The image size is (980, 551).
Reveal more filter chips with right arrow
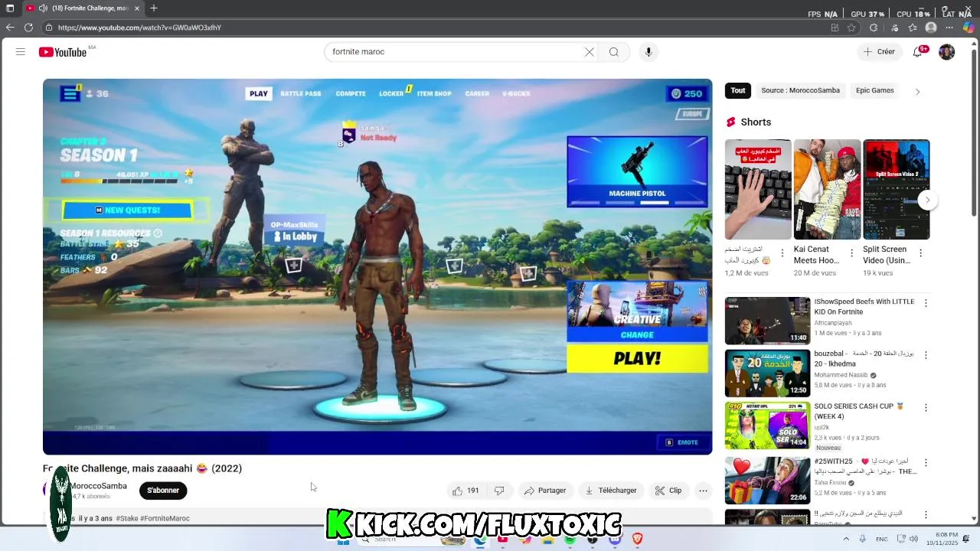coord(917,91)
